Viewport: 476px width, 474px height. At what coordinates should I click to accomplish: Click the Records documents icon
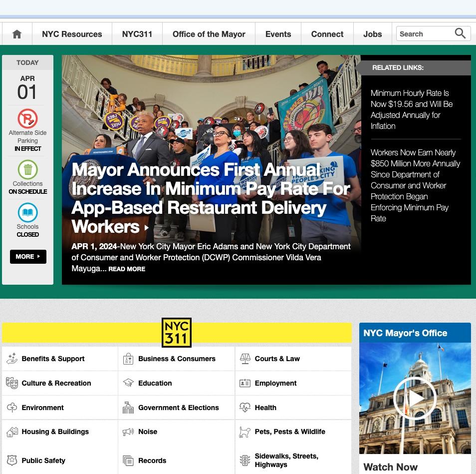click(x=128, y=461)
